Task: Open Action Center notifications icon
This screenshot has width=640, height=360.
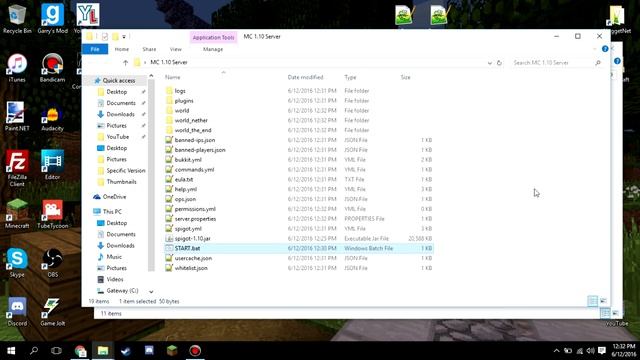Action: [602, 351]
